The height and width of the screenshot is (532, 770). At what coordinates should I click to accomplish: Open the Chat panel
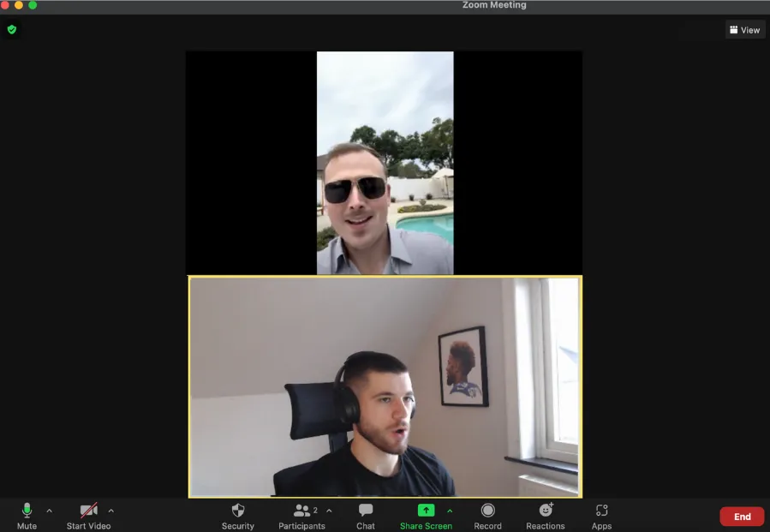pos(366,516)
